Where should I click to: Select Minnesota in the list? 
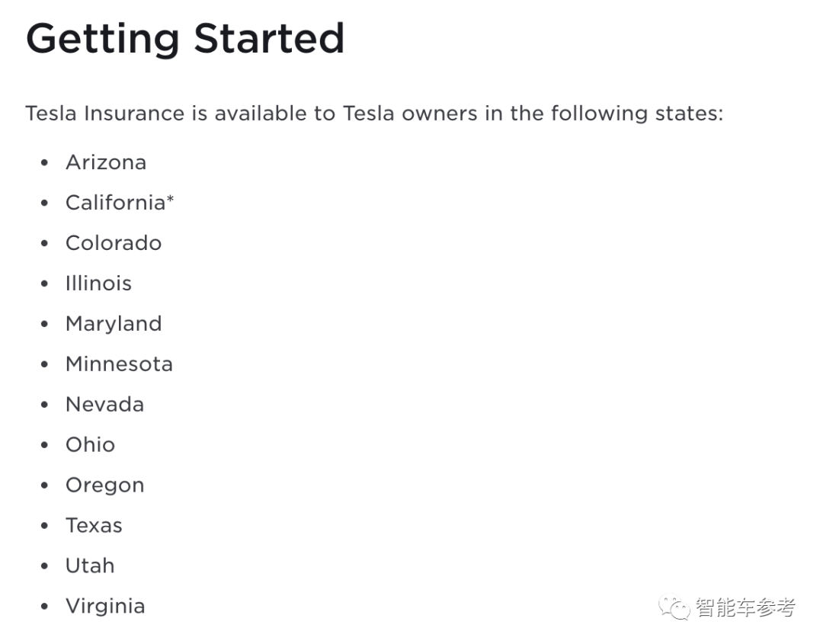[119, 364]
